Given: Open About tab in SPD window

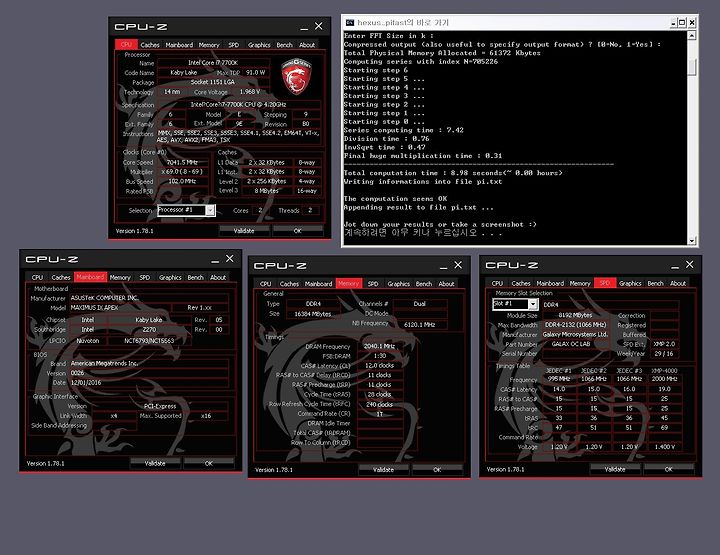Looking at the screenshot, I should click(677, 283).
